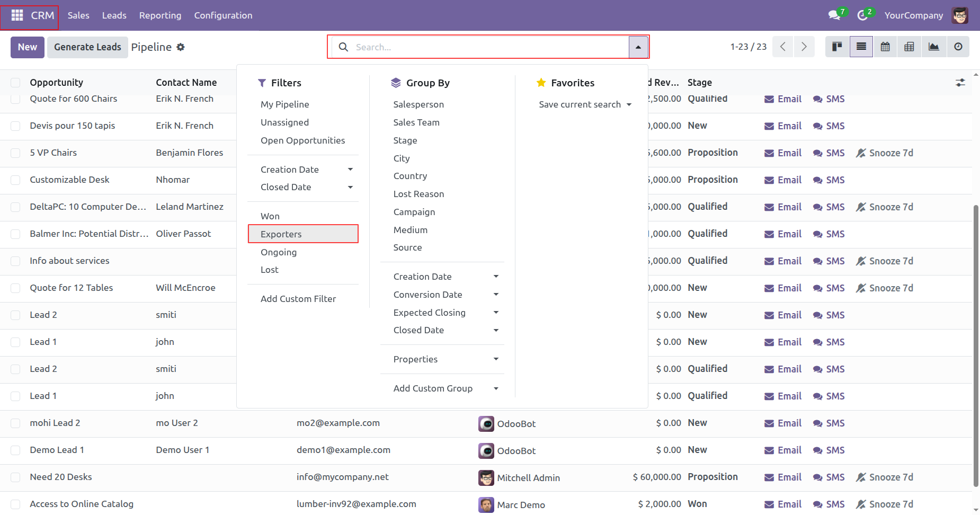This screenshot has height=515, width=980.
Task: Switch to Kanban view
Action: (x=837, y=47)
